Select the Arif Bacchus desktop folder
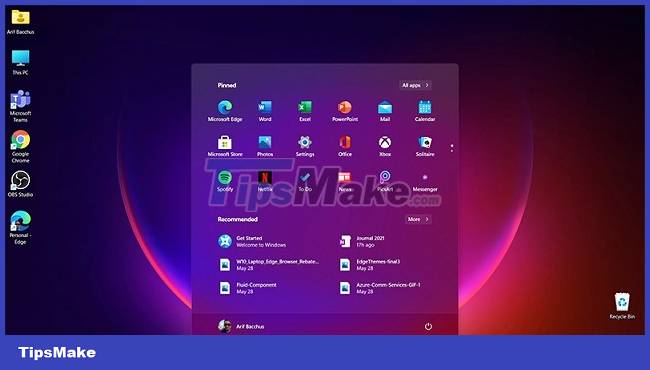 (20, 22)
